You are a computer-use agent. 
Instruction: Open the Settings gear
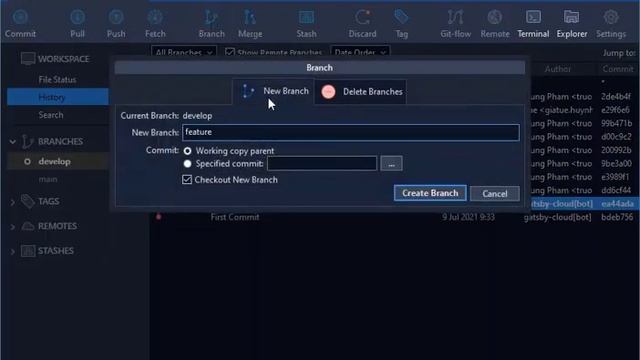[611, 17]
